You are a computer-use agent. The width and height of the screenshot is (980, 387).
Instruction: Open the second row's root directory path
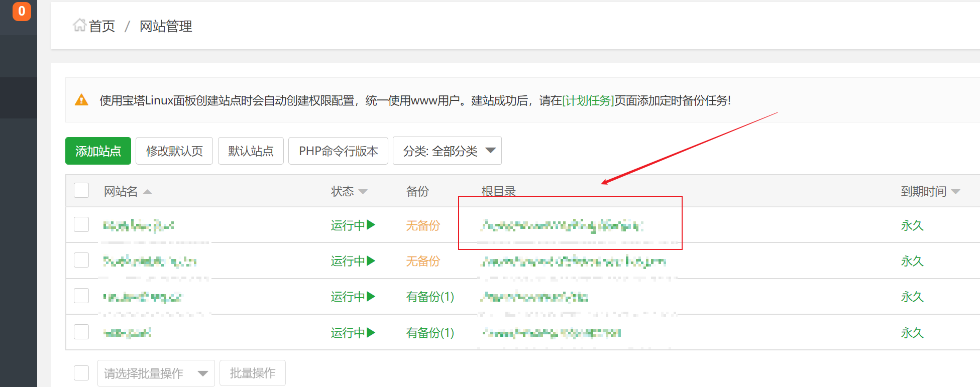point(573,262)
